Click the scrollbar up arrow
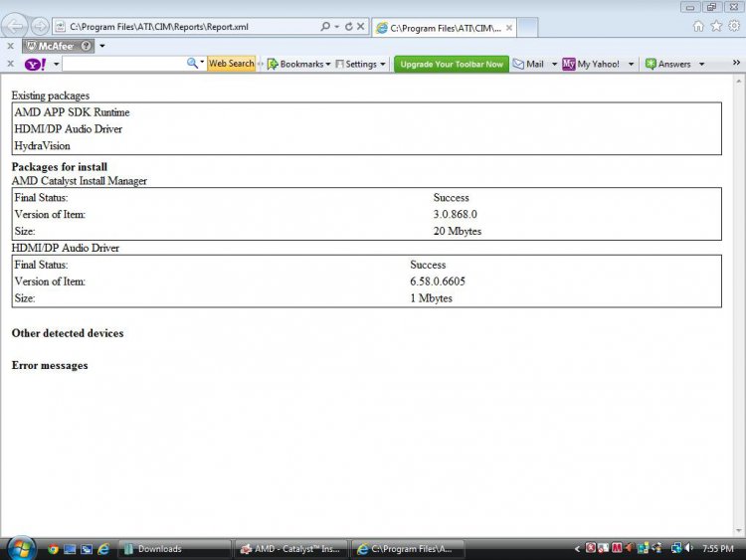 [x=739, y=81]
